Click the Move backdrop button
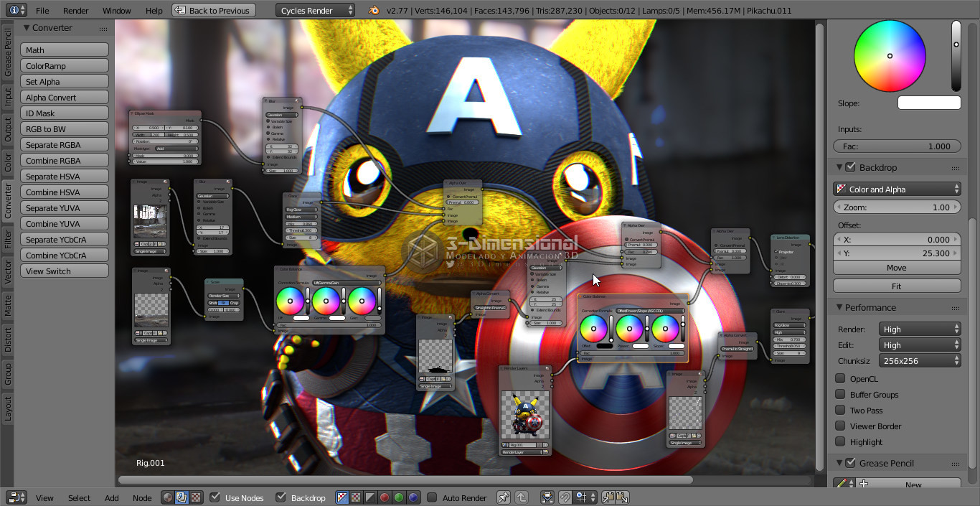The height and width of the screenshot is (506, 980). (897, 267)
